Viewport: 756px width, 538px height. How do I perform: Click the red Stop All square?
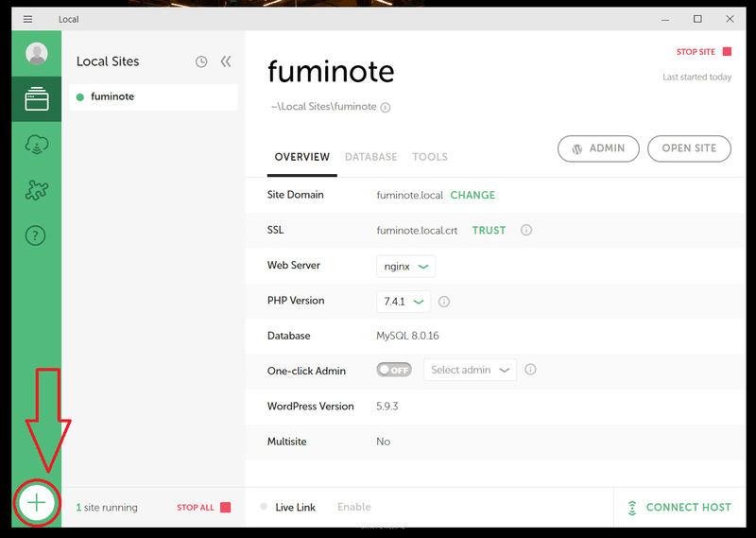pyautogui.click(x=225, y=507)
